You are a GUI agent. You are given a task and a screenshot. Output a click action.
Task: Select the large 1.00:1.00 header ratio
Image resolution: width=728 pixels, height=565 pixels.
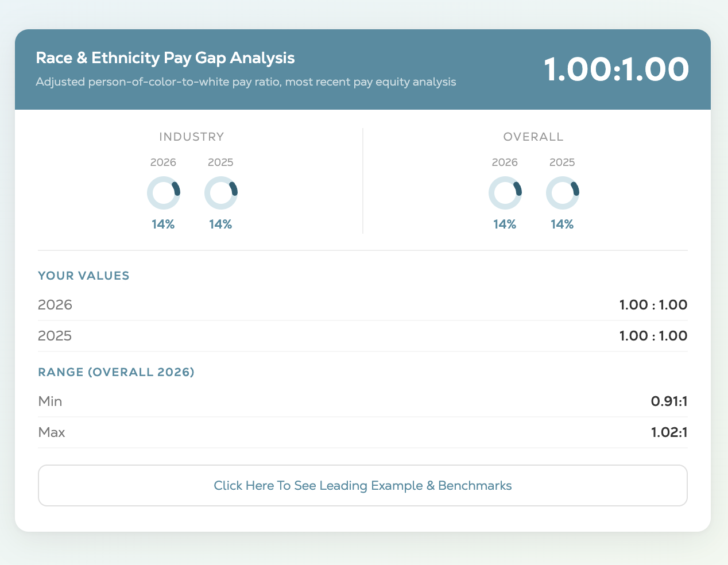tap(616, 69)
